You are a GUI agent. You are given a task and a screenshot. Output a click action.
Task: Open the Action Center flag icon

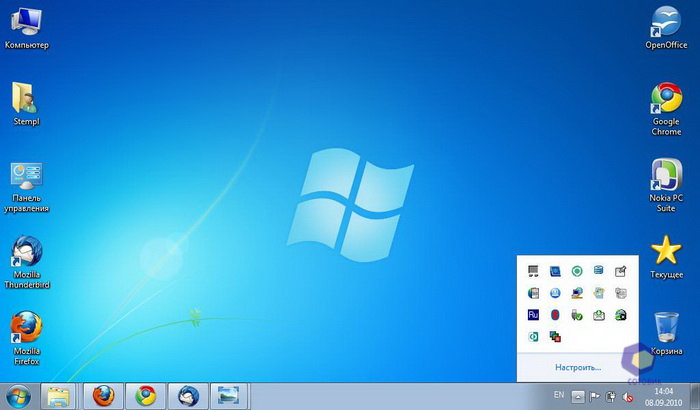pos(594,396)
